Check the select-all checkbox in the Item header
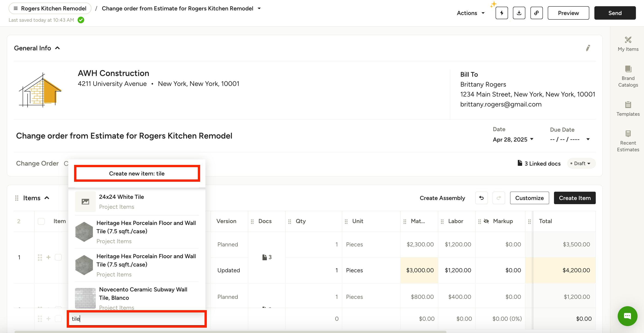 click(41, 221)
